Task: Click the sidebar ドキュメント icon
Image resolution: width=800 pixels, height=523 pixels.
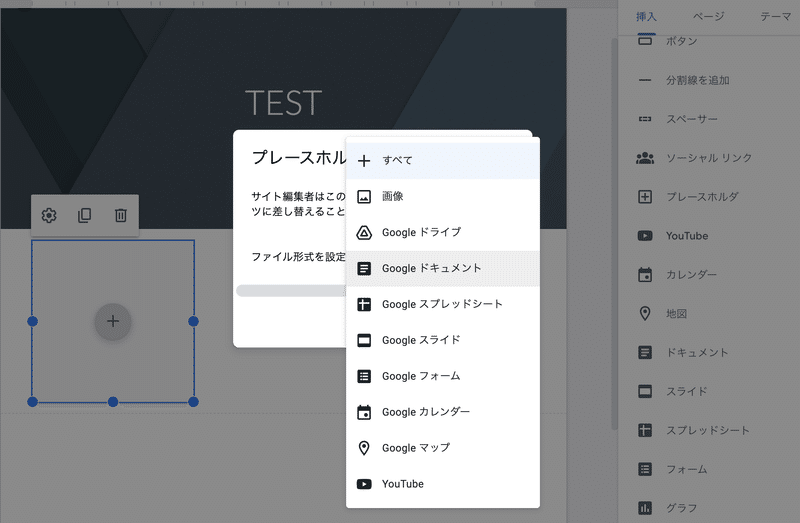Action: (x=645, y=352)
